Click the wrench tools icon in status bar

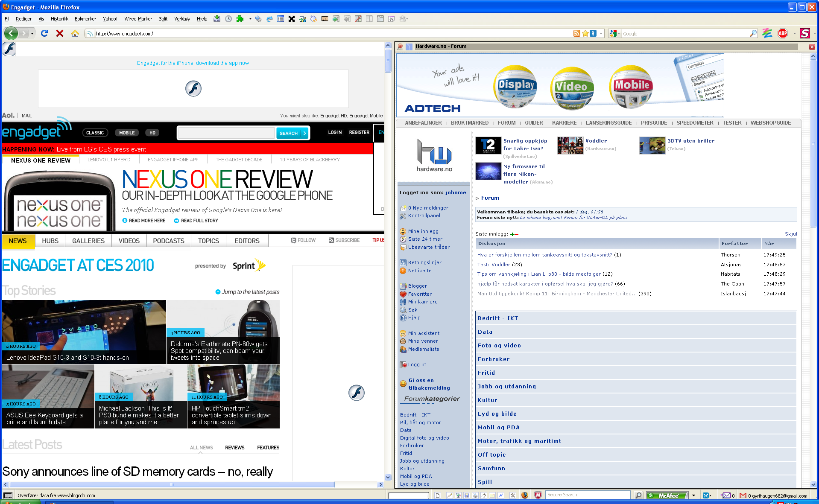pyautogui.click(x=513, y=495)
